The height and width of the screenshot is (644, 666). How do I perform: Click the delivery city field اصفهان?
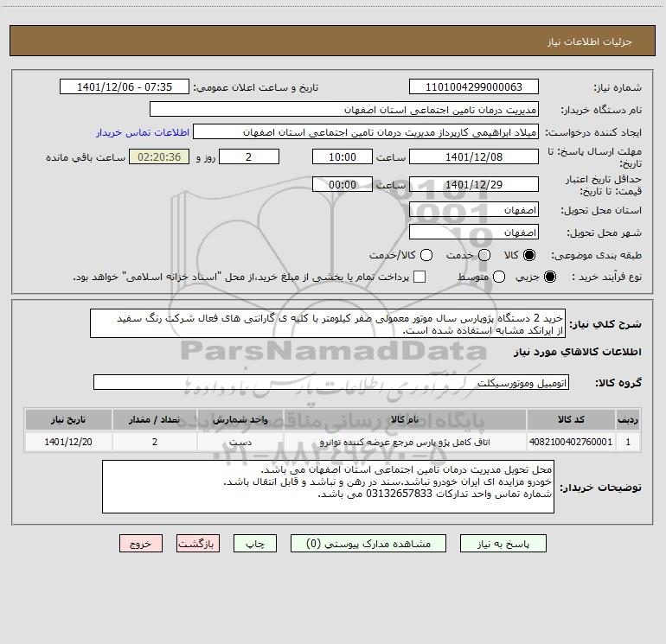point(474,233)
